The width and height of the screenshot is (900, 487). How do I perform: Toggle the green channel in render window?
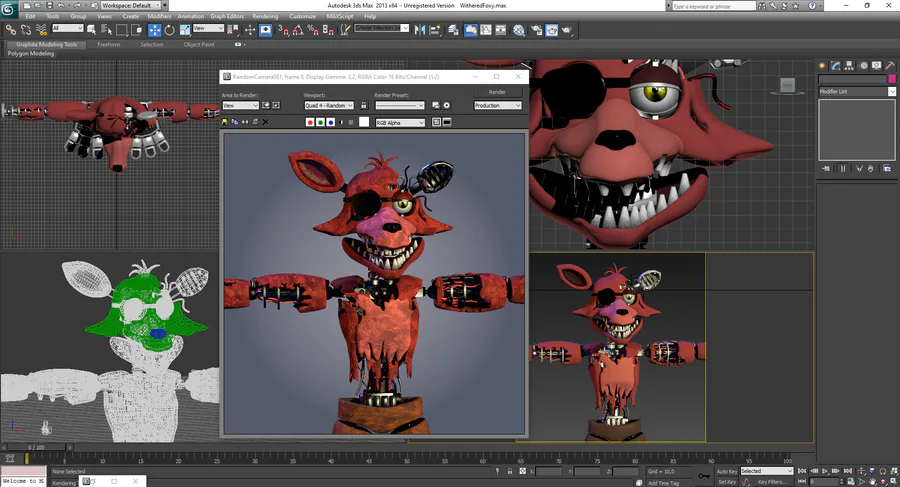tap(320, 122)
